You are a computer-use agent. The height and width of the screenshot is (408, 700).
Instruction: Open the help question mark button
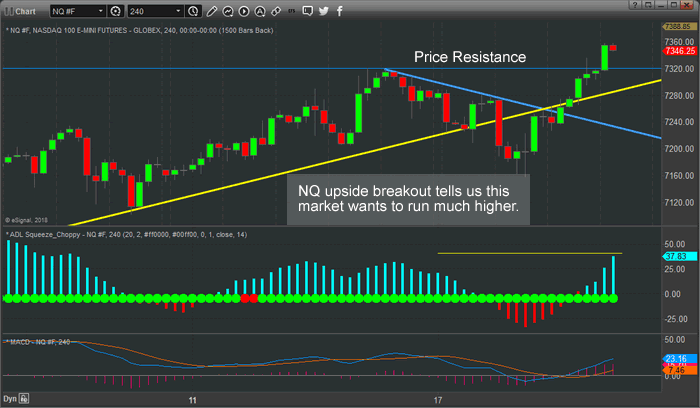tap(635, 5)
